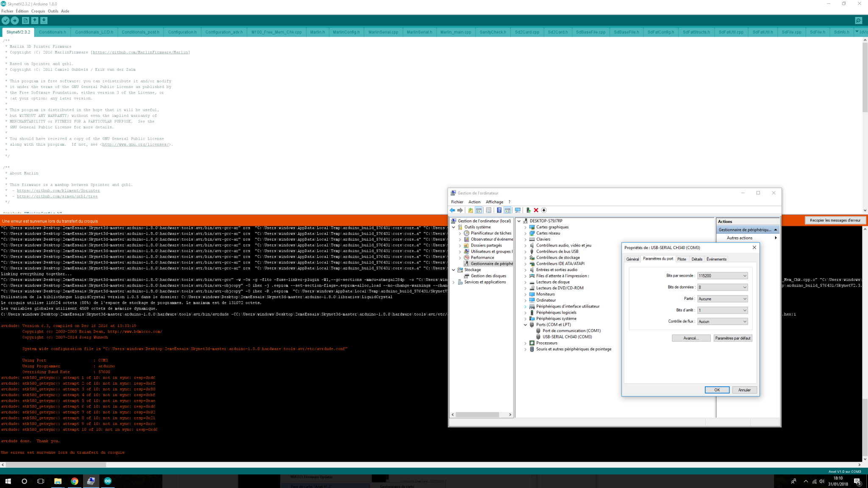Click the Arduino Verify checkmark button
Viewport: 868px width, 488px height.
(x=6, y=20)
